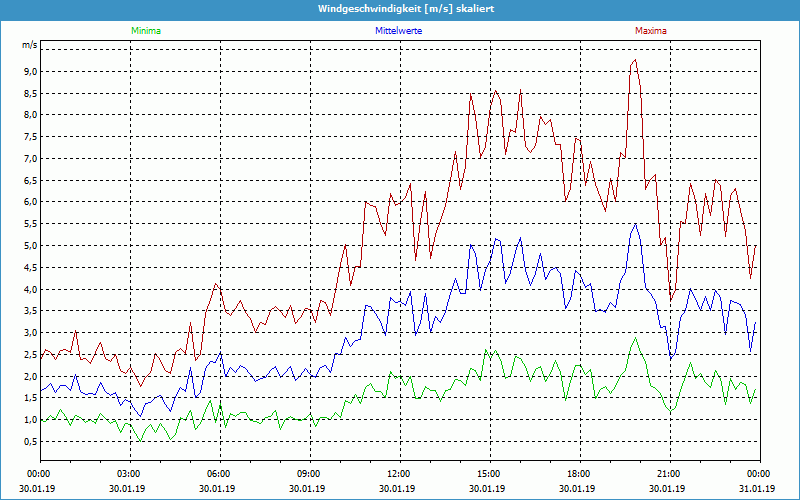This screenshot has width=800, height=500.
Task: Click the green Minima legend label
Action: click(145, 31)
